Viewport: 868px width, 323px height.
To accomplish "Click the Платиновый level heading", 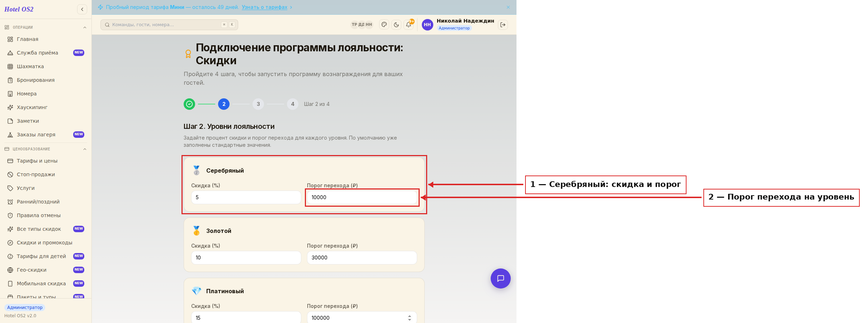I will point(225,291).
